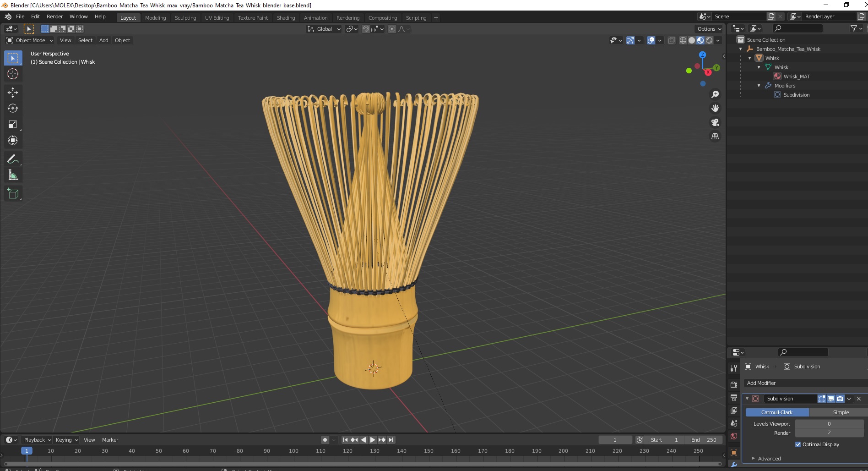The width and height of the screenshot is (868, 471).
Task: Open the Render properties tab
Action: point(734,384)
